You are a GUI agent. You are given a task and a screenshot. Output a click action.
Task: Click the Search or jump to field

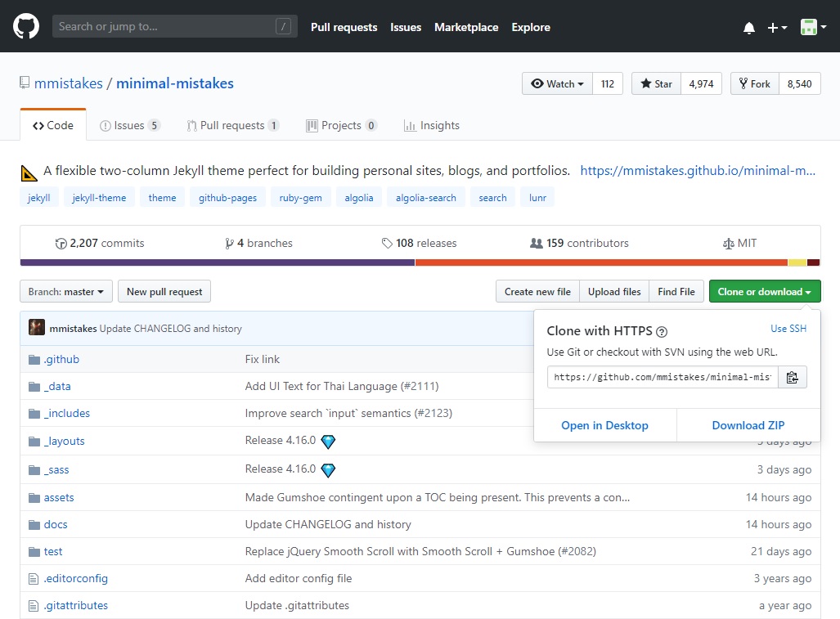164,25
